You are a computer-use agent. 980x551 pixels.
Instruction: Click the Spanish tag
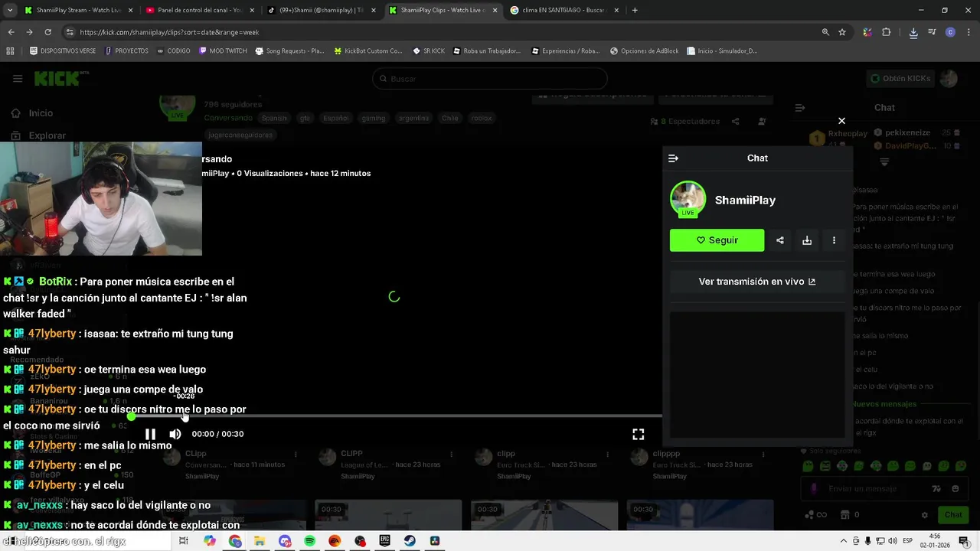coord(274,118)
